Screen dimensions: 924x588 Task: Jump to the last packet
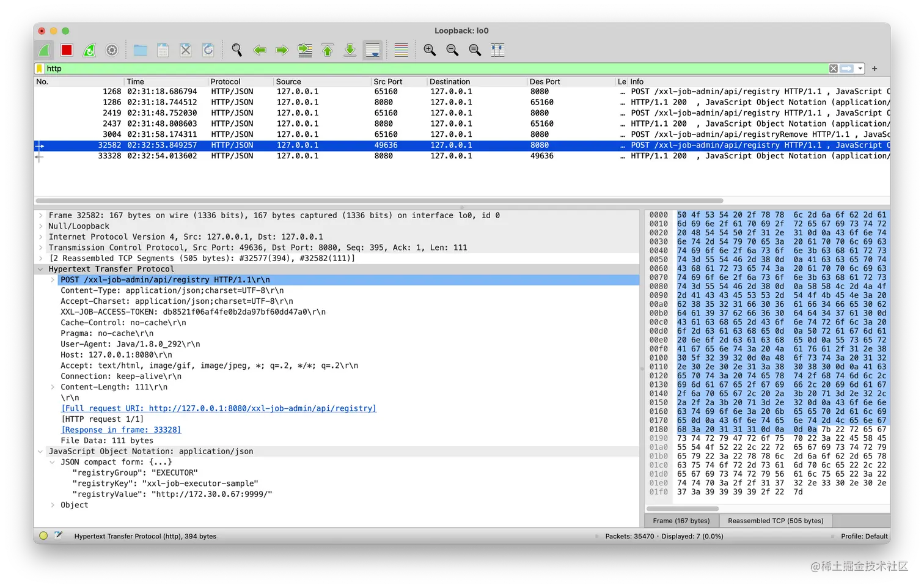(x=350, y=50)
